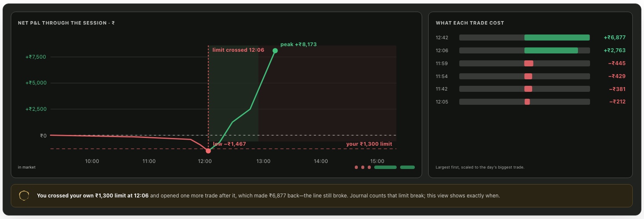
Task: Click the '+₹2,763' trade value
Action: 615,50
